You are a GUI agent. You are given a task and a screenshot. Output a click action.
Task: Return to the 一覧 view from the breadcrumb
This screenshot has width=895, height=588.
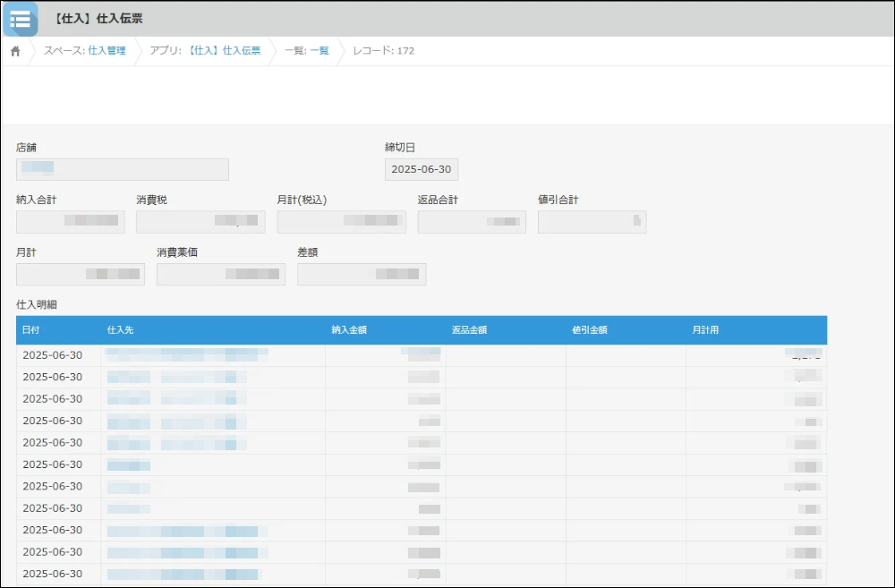[320, 51]
